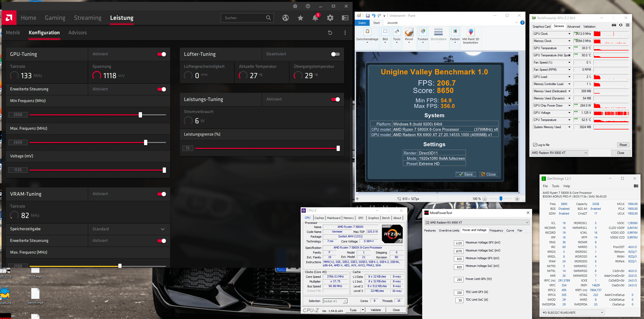Viewport: 644px width, 319px height.
Task: Open CPU-Z Tools dropdown arrow
Action: point(362,310)
